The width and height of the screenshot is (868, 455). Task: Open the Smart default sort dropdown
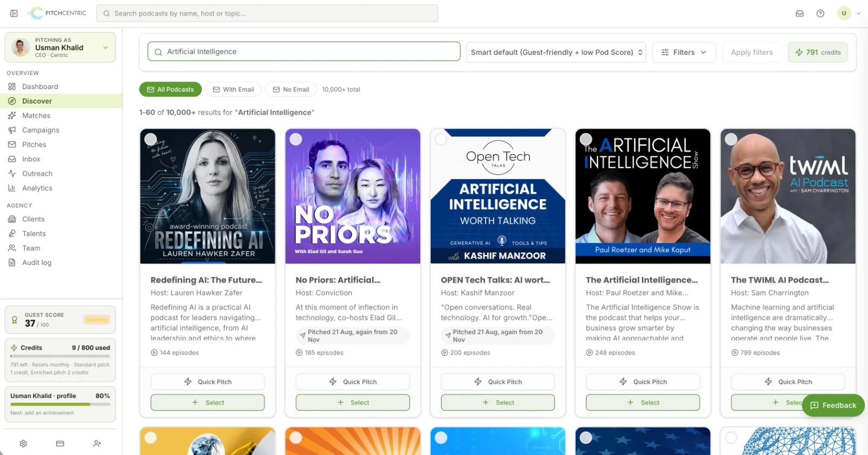click(556, 52)
